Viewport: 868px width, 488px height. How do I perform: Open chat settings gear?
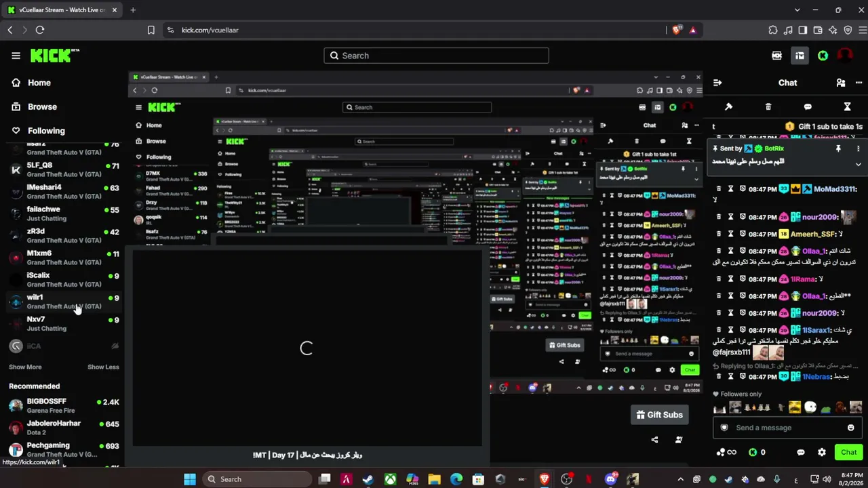tap(822, 452)
